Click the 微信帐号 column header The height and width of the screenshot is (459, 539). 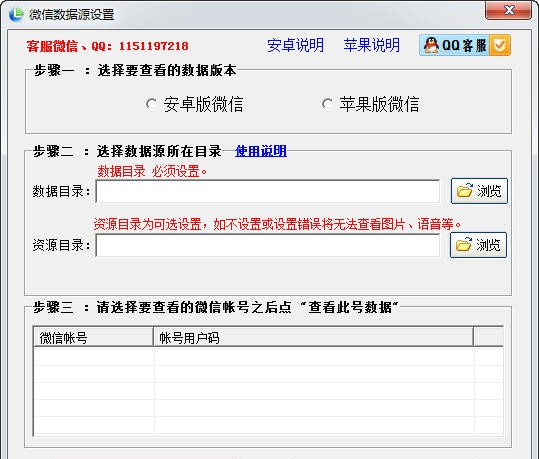tap(93, 338)
